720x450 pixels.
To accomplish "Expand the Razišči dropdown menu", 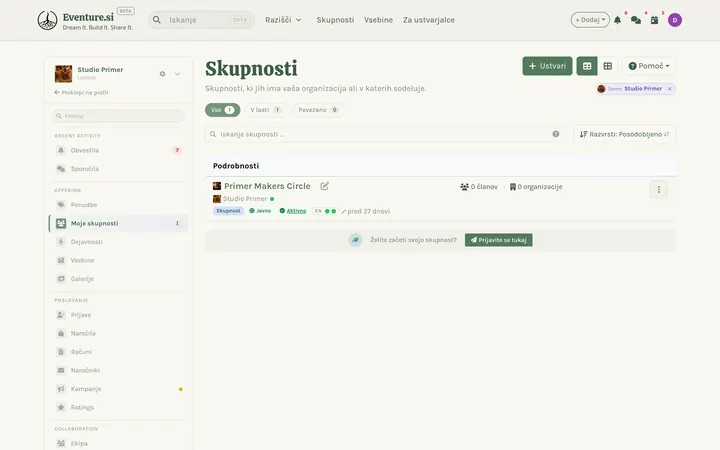I will pyautogui.click(x=283, y=20).
